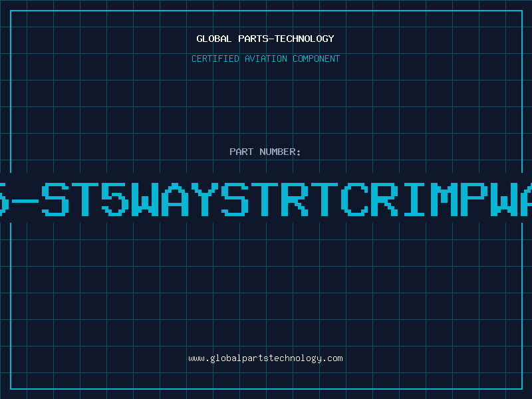Click the GLOBAL PARTS-TECHNOLOGY heading
Screen dimensions: 532x399
pos(265,39)
